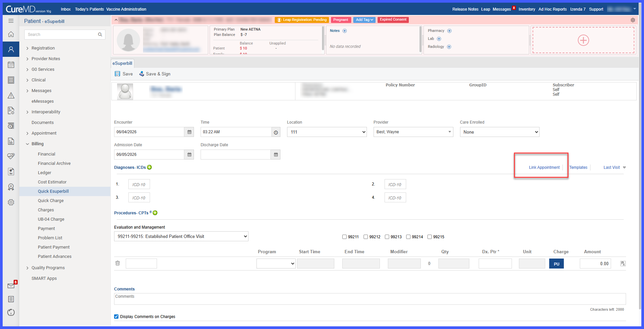This screenshot has height=329, width=644.
Task: Click the green plus next to Diagnoses- ICDs
Action: (x=149, y=167)
